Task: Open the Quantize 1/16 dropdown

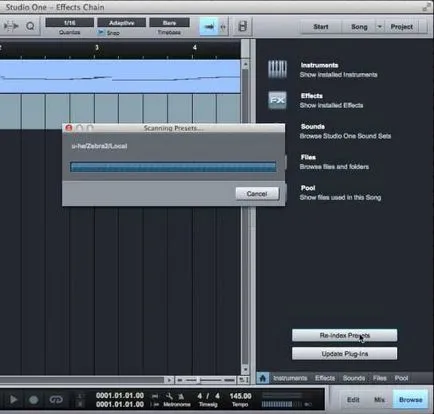Action: 69,23
